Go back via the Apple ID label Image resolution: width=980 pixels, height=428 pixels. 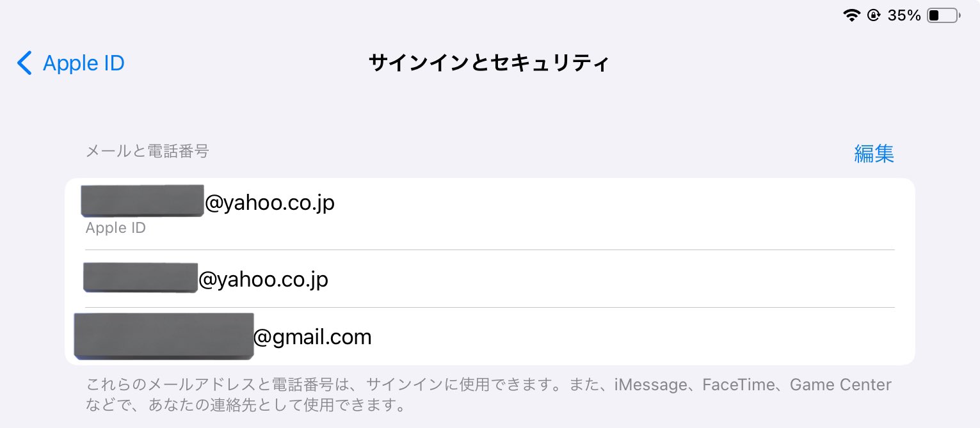(x=84, y=63)
